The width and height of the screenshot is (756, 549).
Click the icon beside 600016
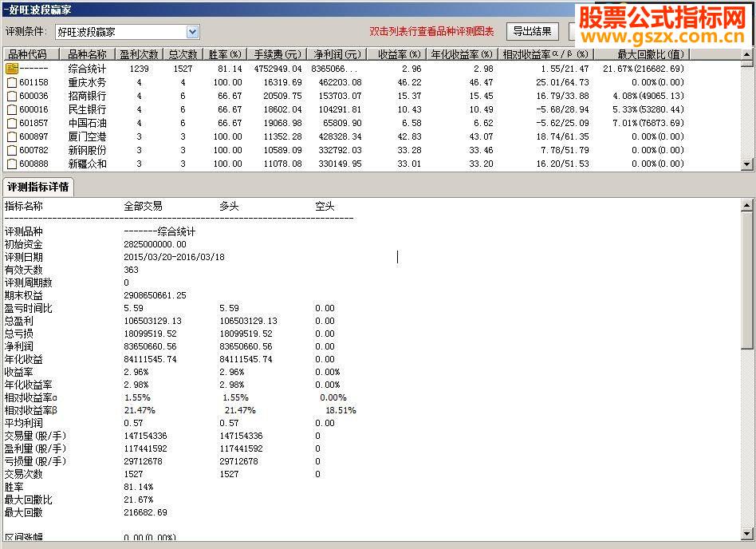(x=12, y=109)
